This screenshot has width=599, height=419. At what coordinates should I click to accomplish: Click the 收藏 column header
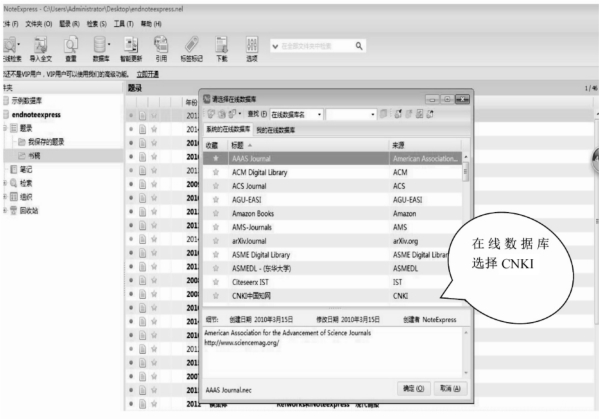click(215, 145)
